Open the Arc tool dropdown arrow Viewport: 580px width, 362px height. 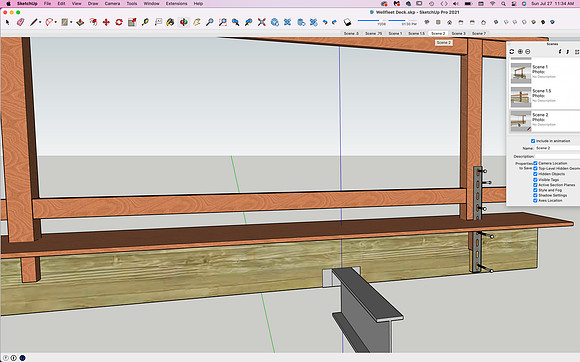pyautogui.click(x=55, y=23)
